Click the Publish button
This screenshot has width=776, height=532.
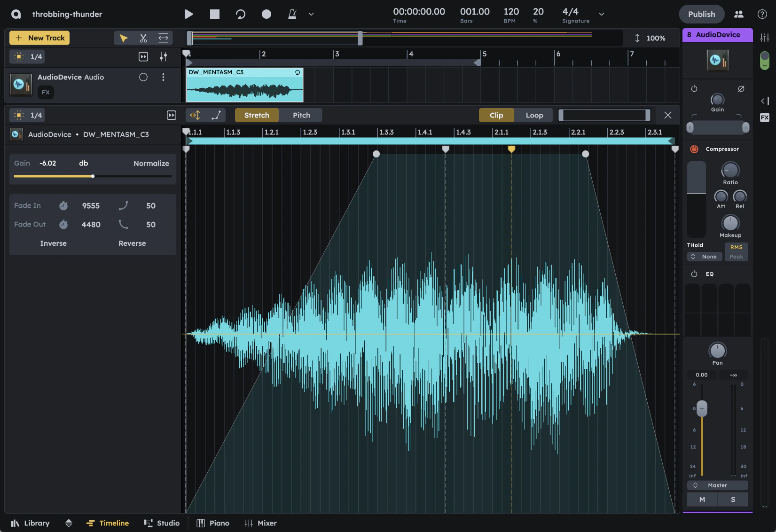[701, 14]
